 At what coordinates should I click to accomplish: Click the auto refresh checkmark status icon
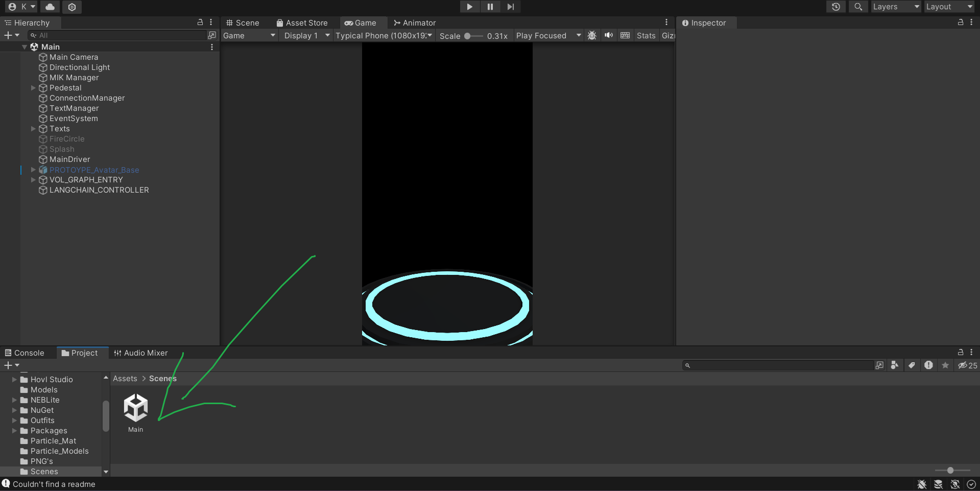(971, 484)
